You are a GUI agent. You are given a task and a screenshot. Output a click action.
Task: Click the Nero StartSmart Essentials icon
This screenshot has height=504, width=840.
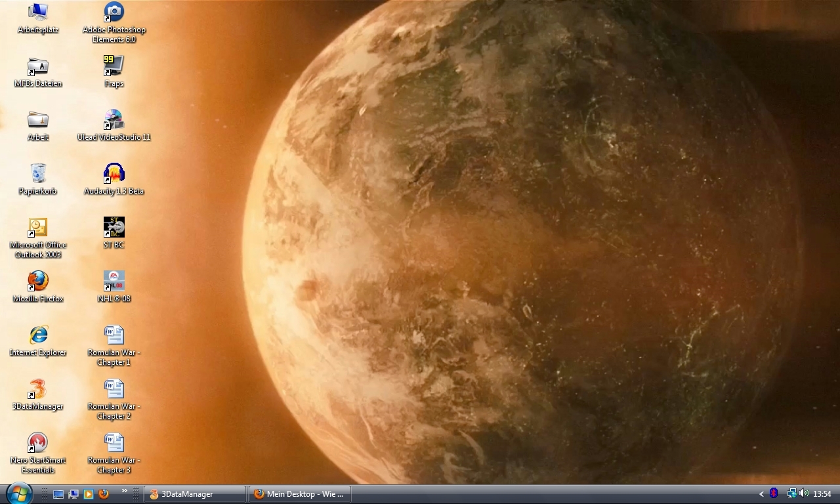tap(38, 443)
